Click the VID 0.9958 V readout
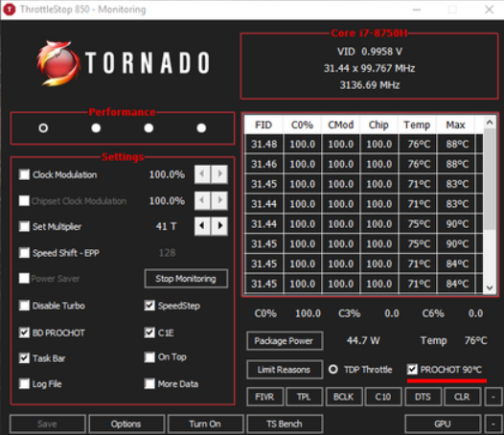 pyautogui.click(x=370, y=52)
